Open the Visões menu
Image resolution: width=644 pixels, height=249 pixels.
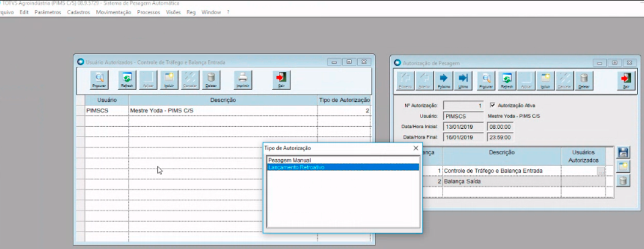pos(173,12)
